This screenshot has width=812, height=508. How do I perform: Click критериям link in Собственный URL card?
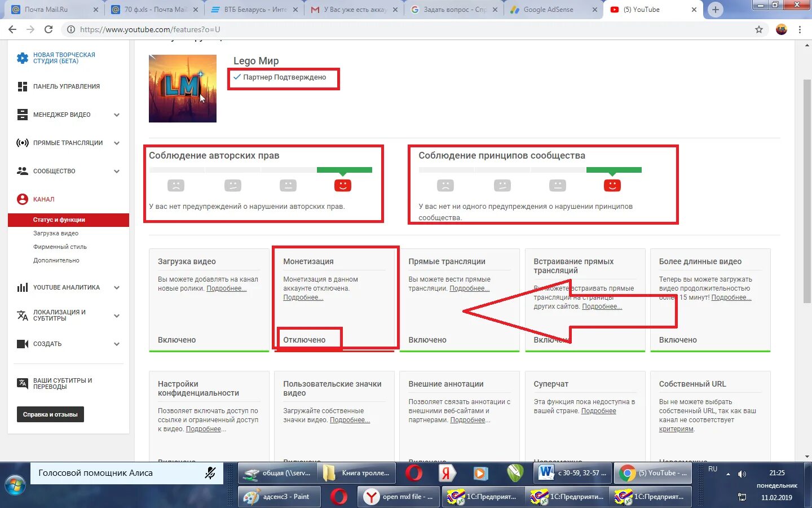point(676,429)
